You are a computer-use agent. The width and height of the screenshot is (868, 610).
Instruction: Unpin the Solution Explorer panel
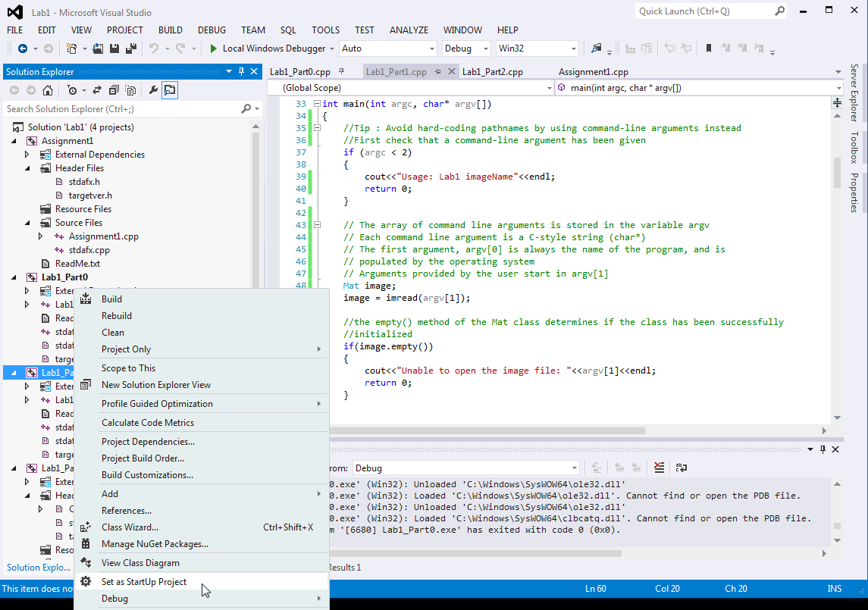(x=243, y=72)
